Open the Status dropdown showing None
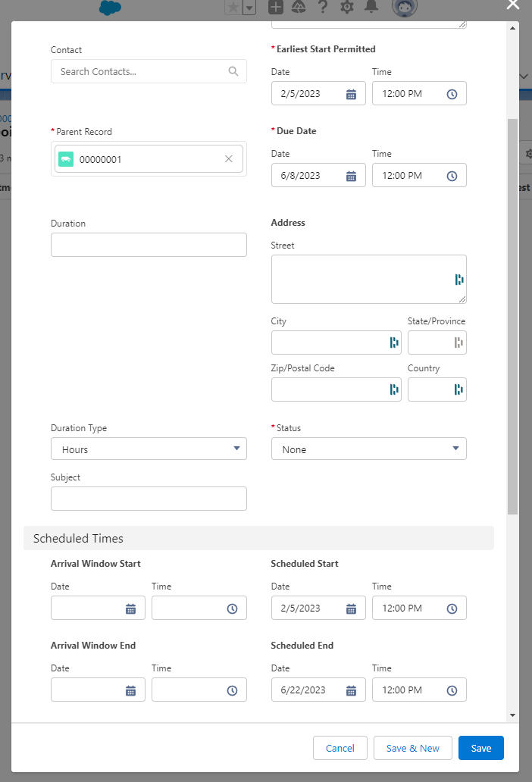Screen dimensions: 532x782 coord(368,449)
